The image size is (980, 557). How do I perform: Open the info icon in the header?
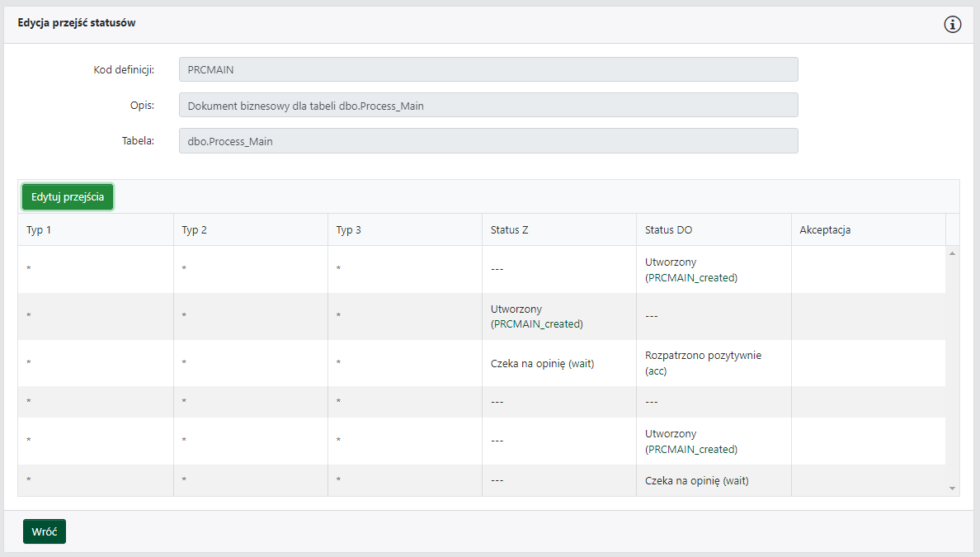pyautogui.click(x=953, y=25)
